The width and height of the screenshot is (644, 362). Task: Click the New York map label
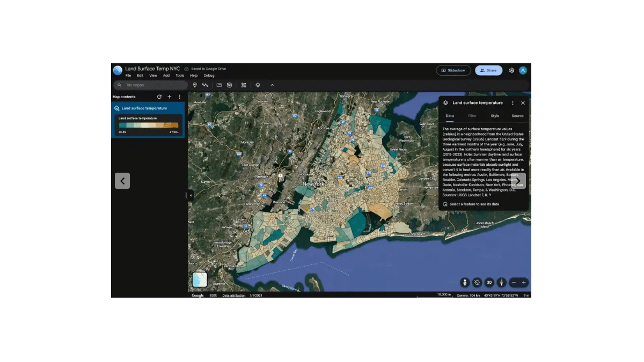(x=313, y=184)
